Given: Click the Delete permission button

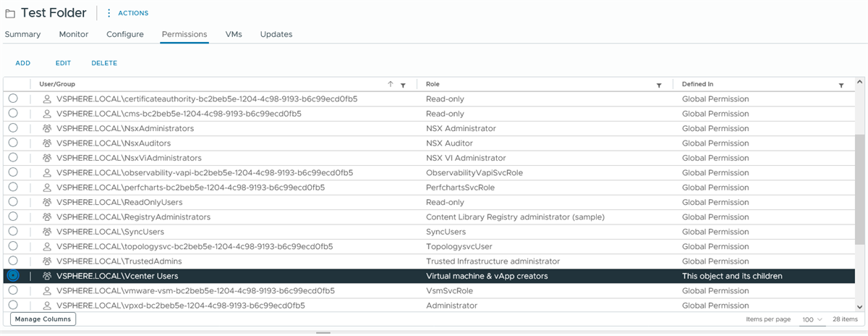Looking at the screenshot, I should (104, 63).
